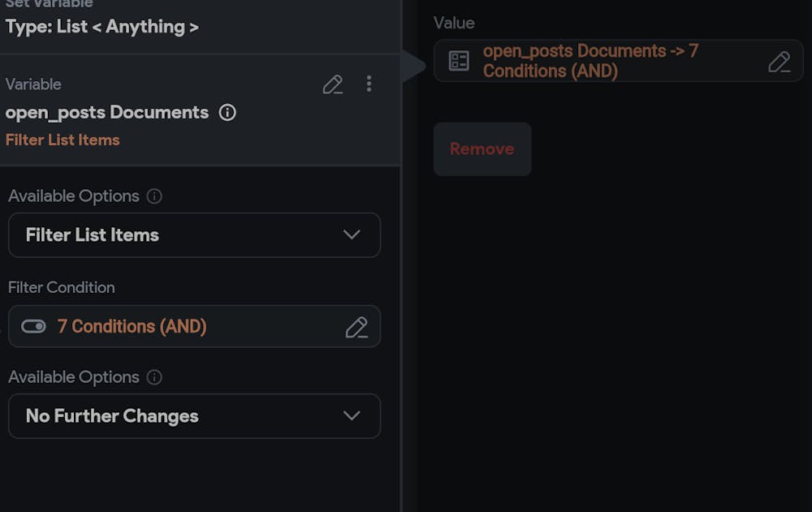
Task: Click the info icon beside second Available Options
Action: coord(156,376)
